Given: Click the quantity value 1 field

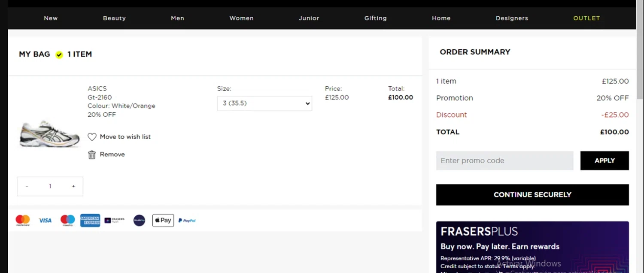Looking at the screenshot, I should tap(50, 186).
